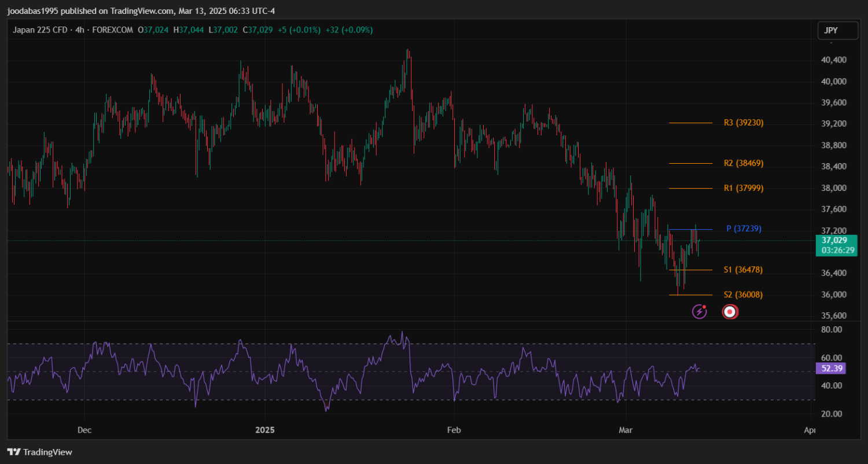Image resolution: width=868 pixels, height=464 pixels.
Task: Click the Japan 225 CFD symbol title
Action: (x=39, y=30)
